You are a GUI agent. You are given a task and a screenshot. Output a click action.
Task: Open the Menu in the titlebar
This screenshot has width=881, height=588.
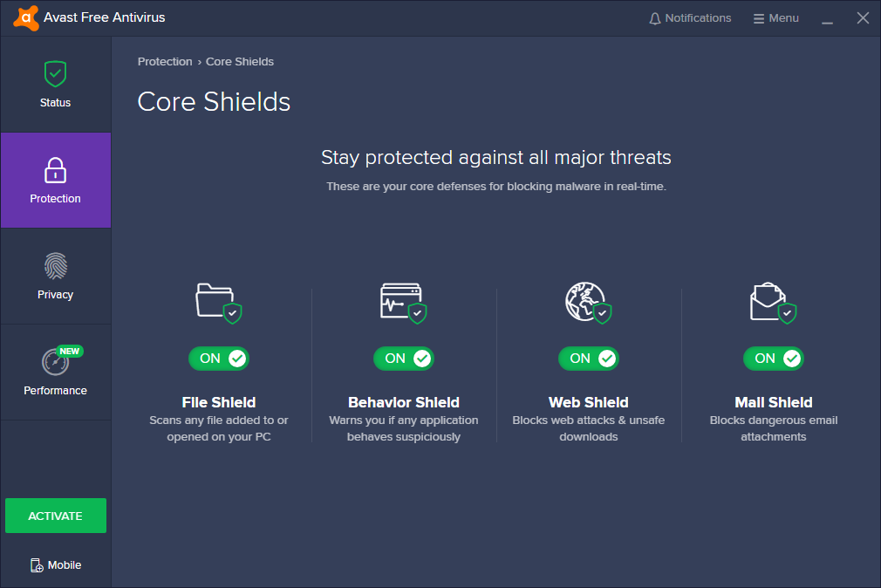[775, 17]
